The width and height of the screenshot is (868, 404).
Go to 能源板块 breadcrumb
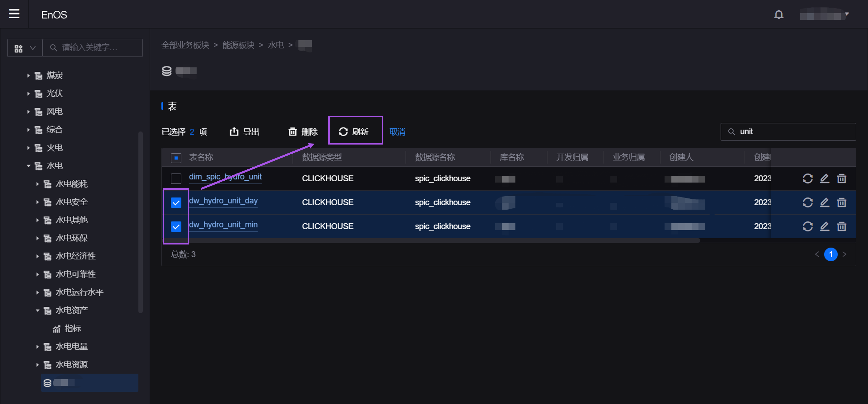click(238, 45)
